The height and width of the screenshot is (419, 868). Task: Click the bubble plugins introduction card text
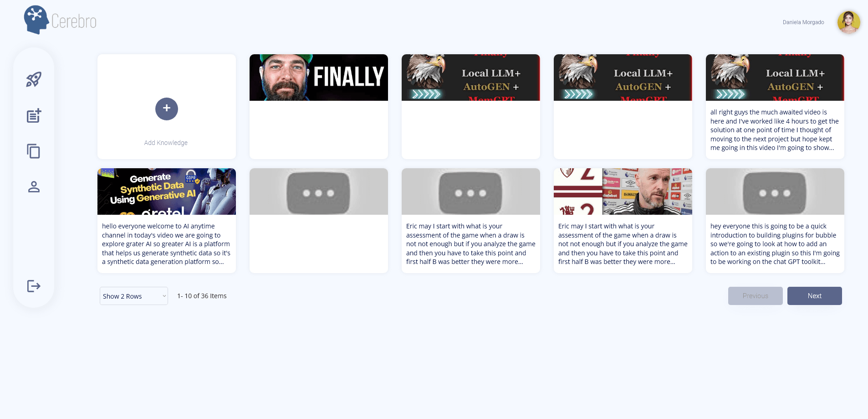[x=775, y=244]
